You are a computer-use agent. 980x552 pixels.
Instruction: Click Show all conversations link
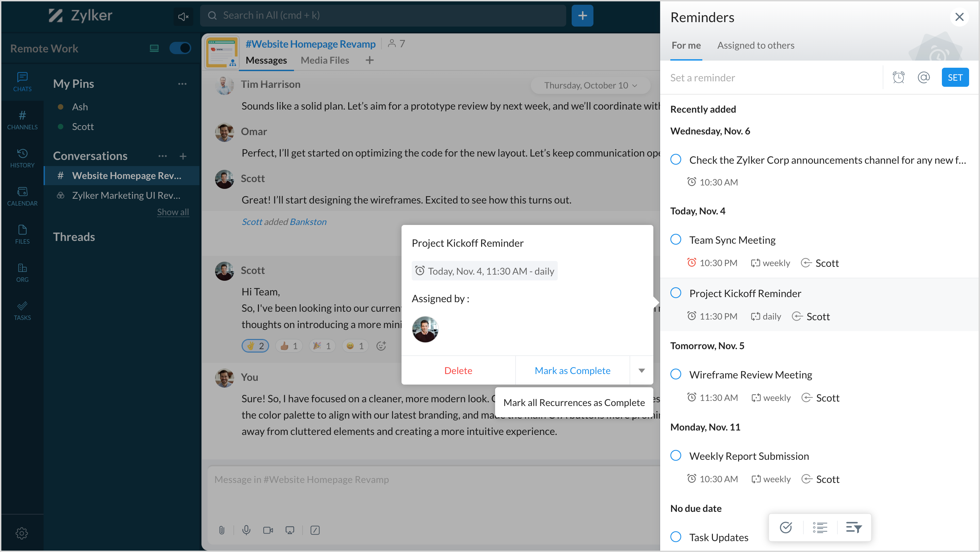click(x=173, y=212)
